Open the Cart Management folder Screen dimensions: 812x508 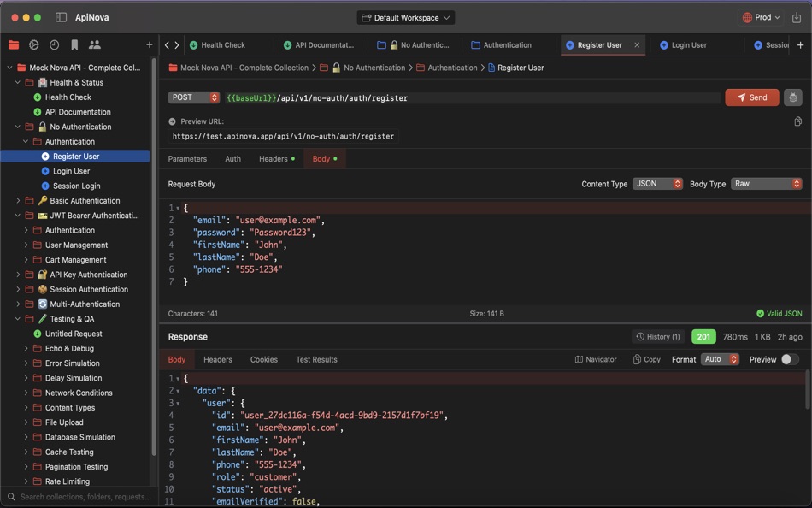pos(75,260)
